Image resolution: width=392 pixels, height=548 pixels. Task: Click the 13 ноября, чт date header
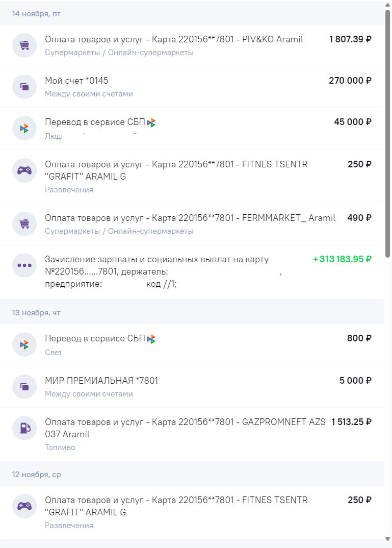[36, 313]
